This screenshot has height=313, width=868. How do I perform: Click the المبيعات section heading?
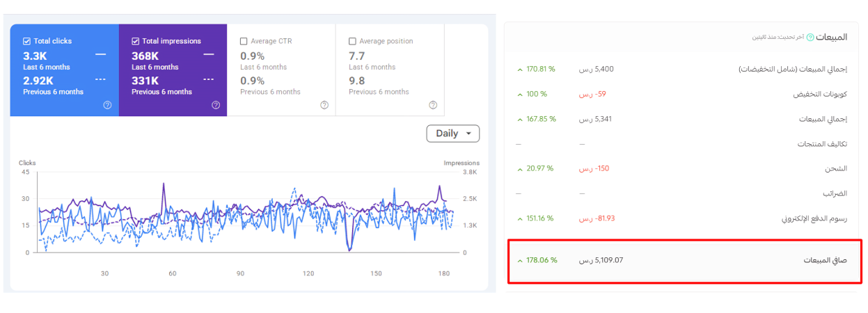coord(832,37)
